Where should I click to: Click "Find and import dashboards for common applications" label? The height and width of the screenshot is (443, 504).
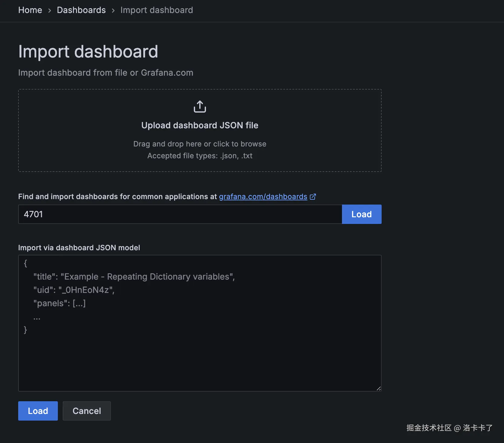118,197
